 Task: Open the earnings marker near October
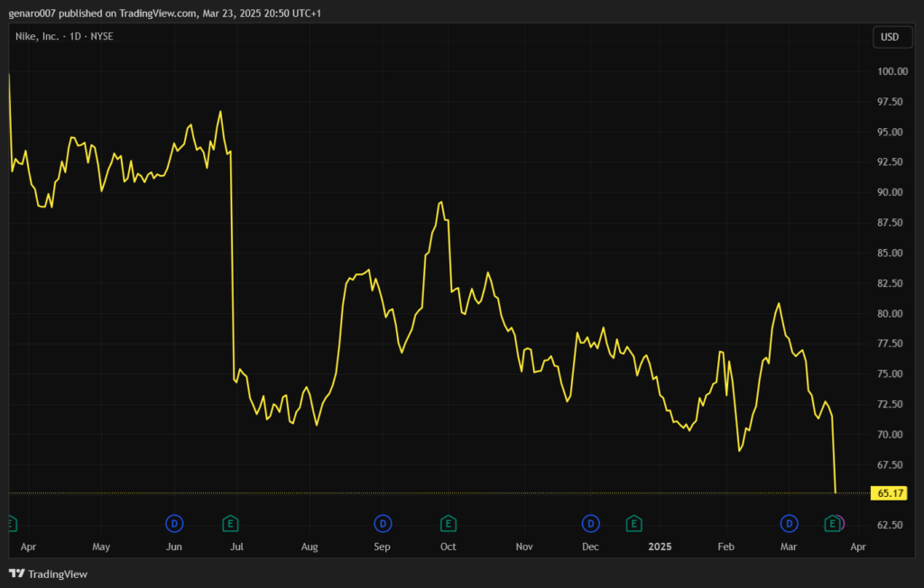448,523
